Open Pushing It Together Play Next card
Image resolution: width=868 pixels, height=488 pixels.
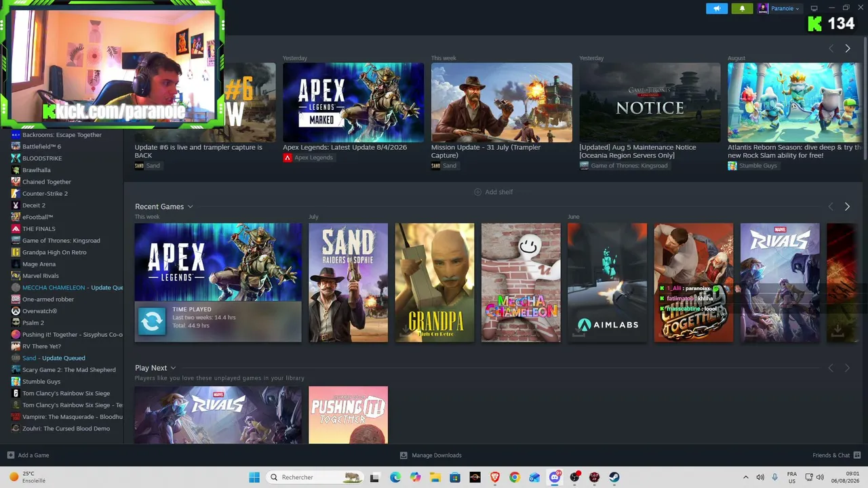[x=349, y=415]
